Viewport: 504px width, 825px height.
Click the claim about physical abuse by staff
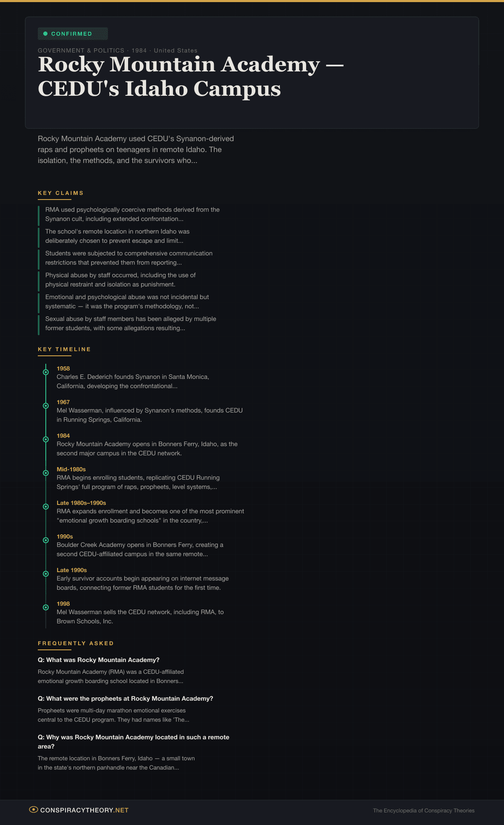(121, 280)
